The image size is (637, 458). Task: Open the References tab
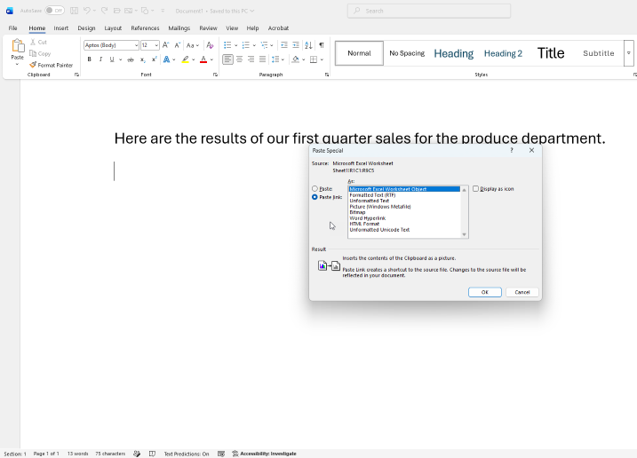coord(145,28)
